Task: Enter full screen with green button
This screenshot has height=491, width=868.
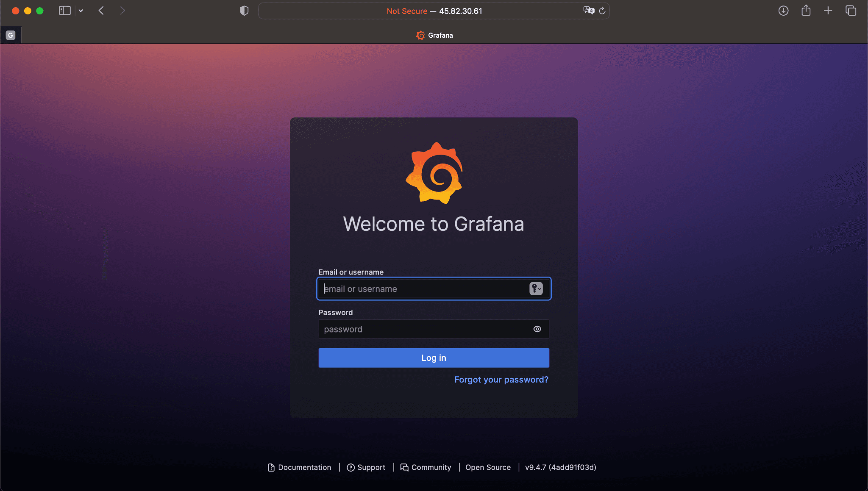Action: (x=40, y=11)
